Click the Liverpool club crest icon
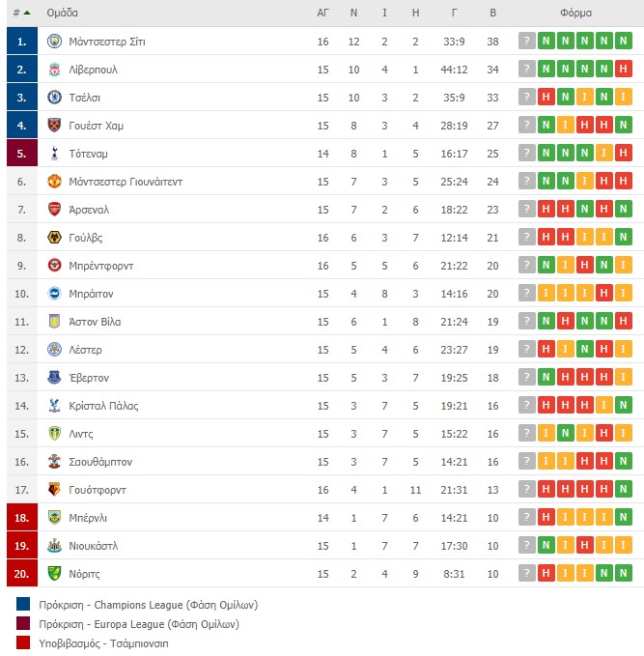 54,70
